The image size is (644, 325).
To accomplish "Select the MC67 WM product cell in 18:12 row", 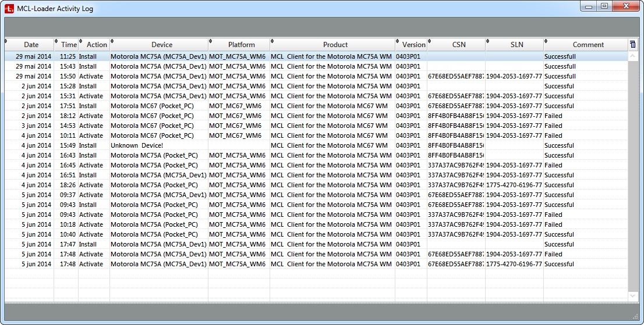I will tap(330, 116).
